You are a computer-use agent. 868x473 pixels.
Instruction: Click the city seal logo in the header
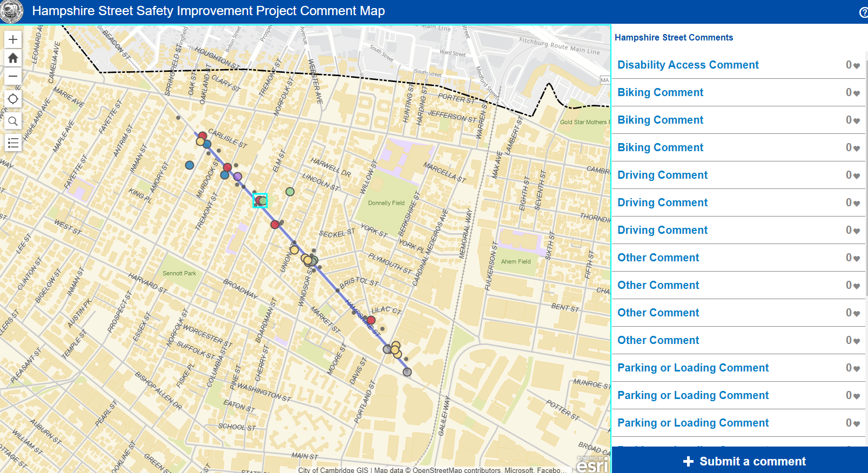[12, 11]
